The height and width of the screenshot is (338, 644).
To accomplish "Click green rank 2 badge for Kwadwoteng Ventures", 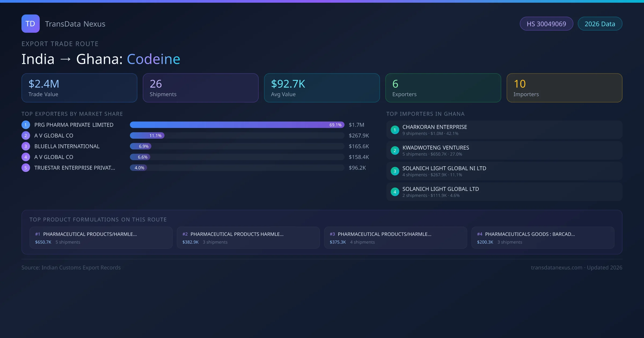I will coord(395,150).
